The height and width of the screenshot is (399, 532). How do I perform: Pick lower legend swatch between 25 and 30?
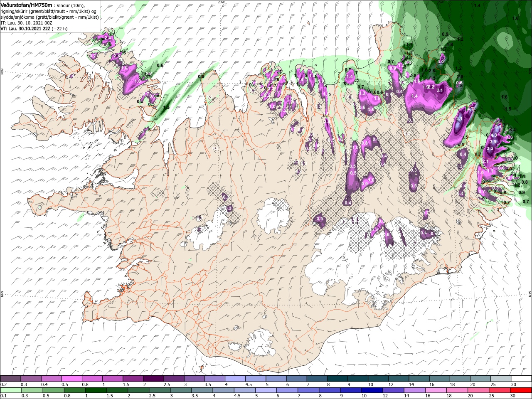click(500, 390)
